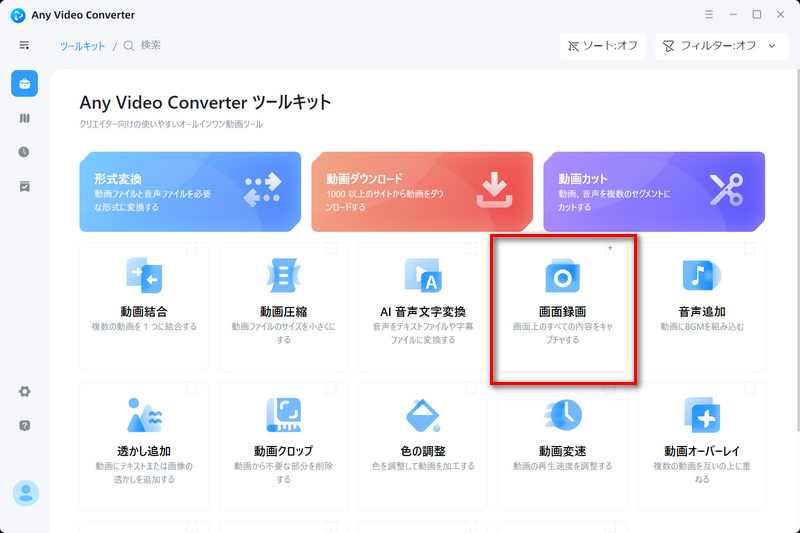The height and width of the screenshot is (533, 800).
Task: Open the AI 音声文字変換 tool icon
Action: (x=423, y=275)
